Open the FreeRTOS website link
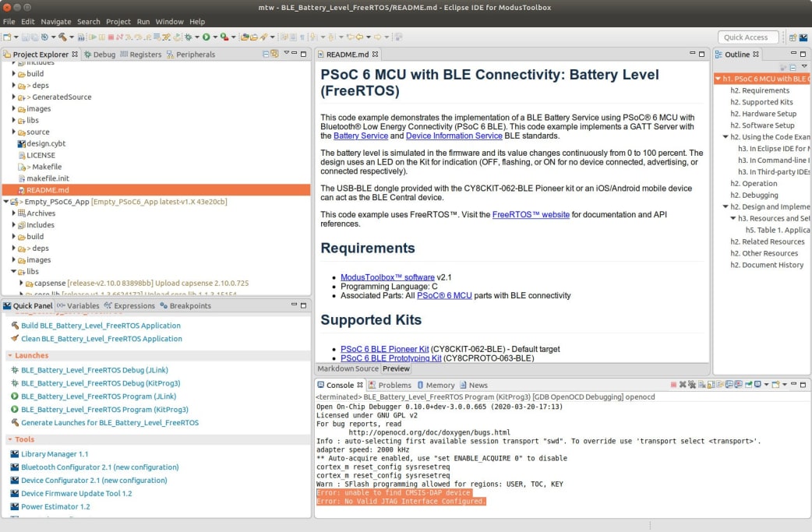Screen dimensions: 812x532 [531, 214]
